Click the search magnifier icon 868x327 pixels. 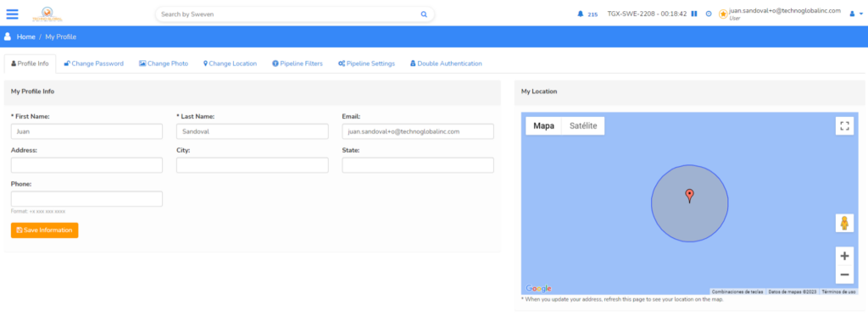click(424, 14)
